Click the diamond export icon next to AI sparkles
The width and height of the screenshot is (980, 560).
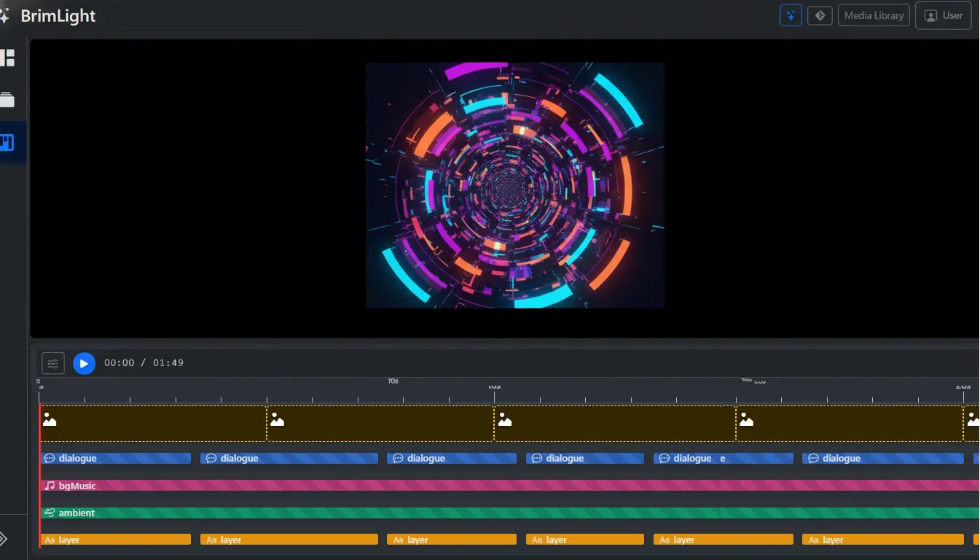tap(820, 15)
